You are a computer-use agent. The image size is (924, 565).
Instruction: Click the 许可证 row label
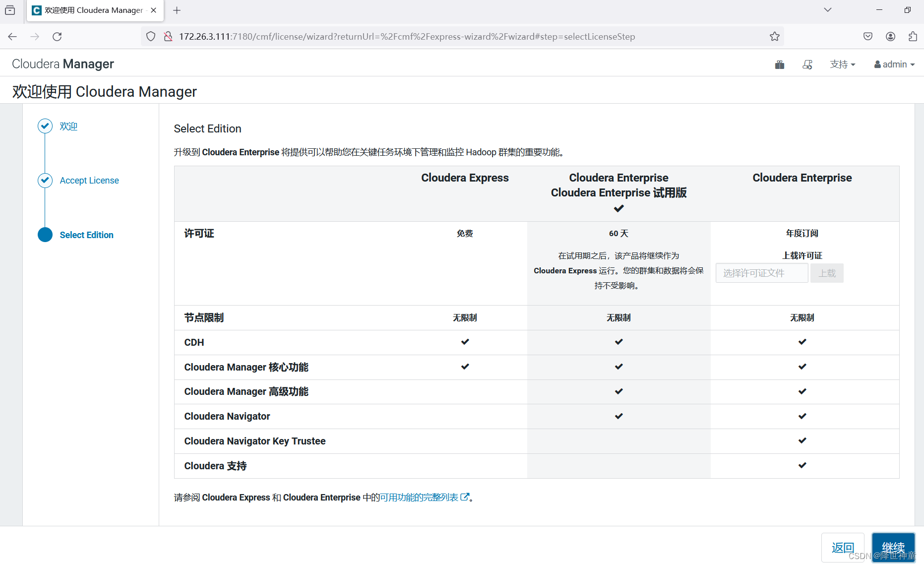pyautogui.click(x=199, y=233)
